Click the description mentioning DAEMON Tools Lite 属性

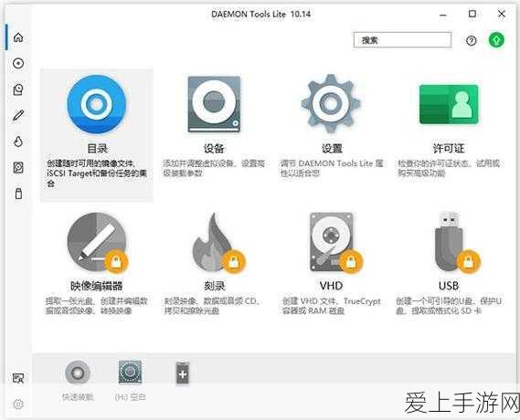point(332,168)
